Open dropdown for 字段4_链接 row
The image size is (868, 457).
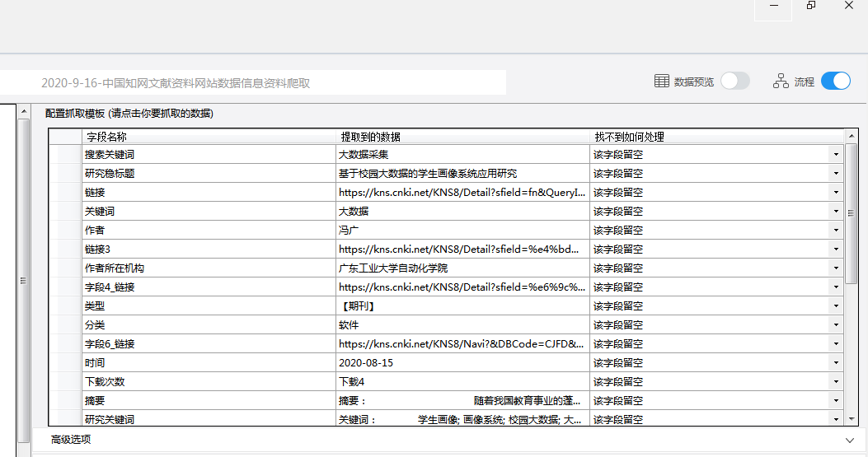click(836, 287)
